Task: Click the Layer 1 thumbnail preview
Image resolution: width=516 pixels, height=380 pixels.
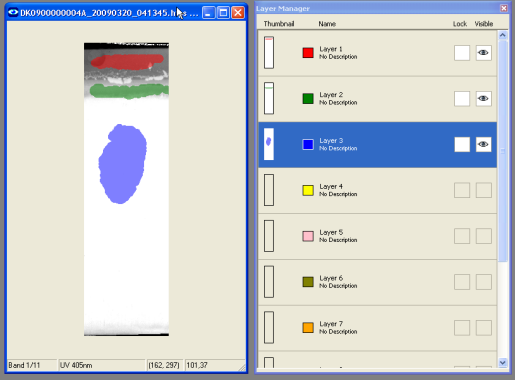Action: (269, 53)
